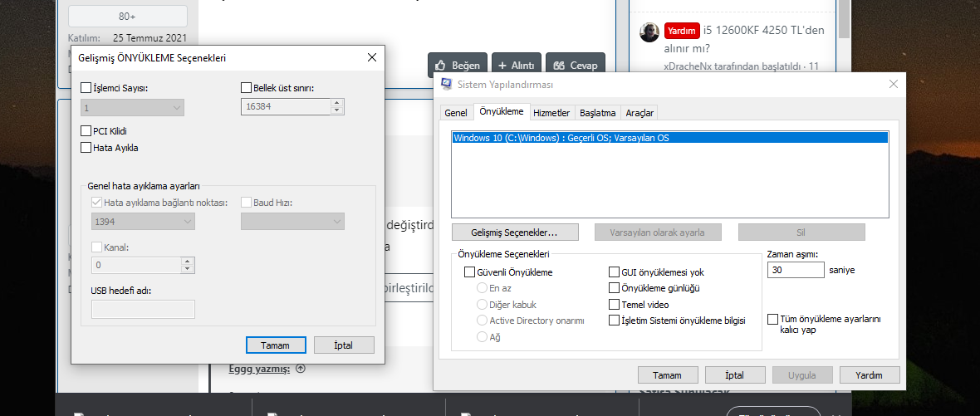Click the Zaman aşımı timeout field

pos(796,270)
